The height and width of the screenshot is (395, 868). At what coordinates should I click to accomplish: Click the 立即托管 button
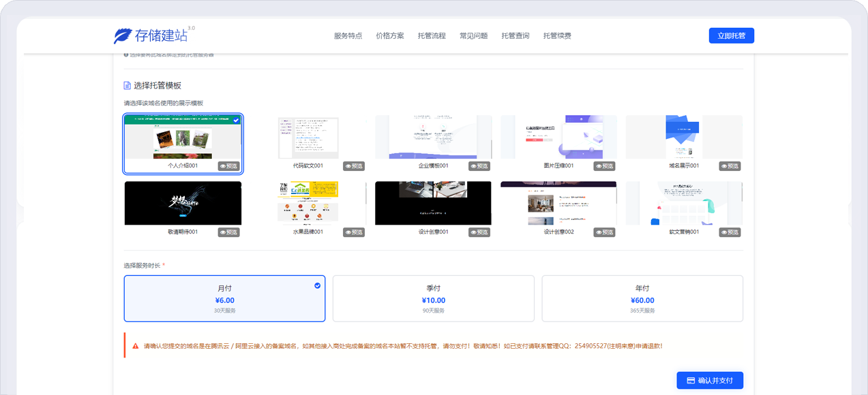click(x=731, y=36)
